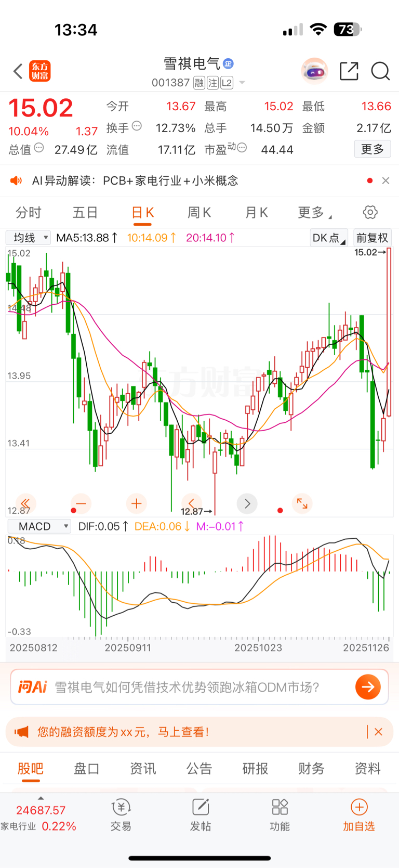Tap double-left jump to earliest icon
This screenshot has height=868, width=399.
coord(25,503)
